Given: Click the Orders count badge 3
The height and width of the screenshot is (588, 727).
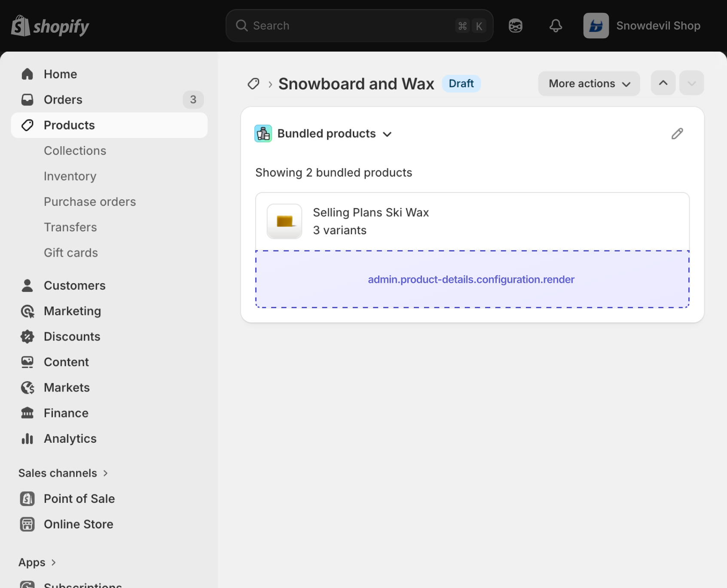Looking at the screenshot, I should [193, 100].
